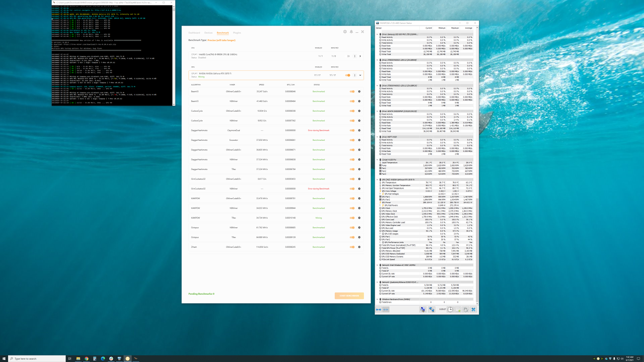Open three-dot menu for the i9-9900K CPU

click(355, 56)
